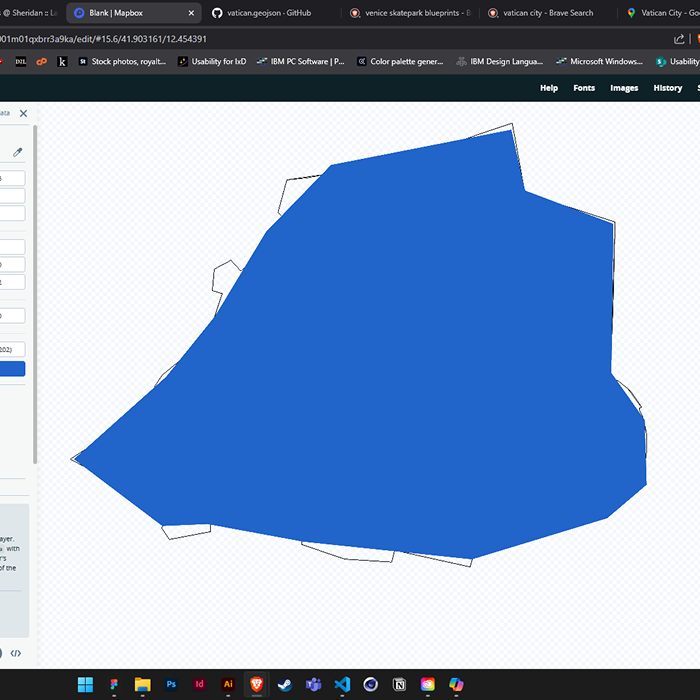Open the black k bookmark
The image size is (700, 700).
(62, 62)
